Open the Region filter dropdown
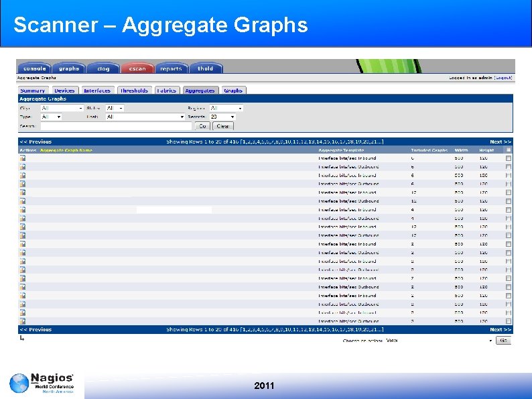This screenshot has height=399, width=532. tap(226, 108)
